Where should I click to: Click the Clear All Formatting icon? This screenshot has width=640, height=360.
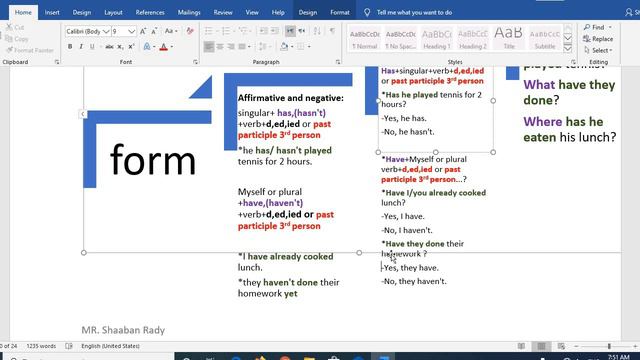[189, 31]
